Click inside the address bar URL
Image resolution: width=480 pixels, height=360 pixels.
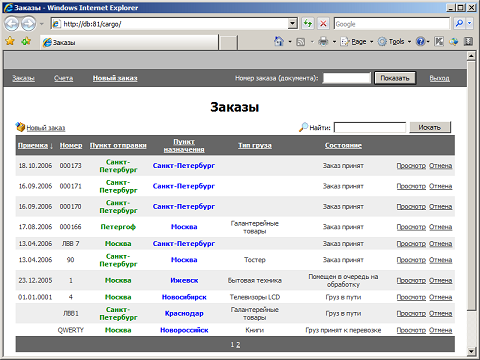click(170, 24)
